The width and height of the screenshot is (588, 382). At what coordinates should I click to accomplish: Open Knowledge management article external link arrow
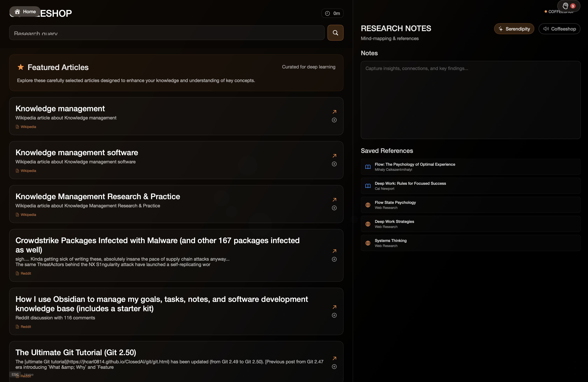(334, 112)
